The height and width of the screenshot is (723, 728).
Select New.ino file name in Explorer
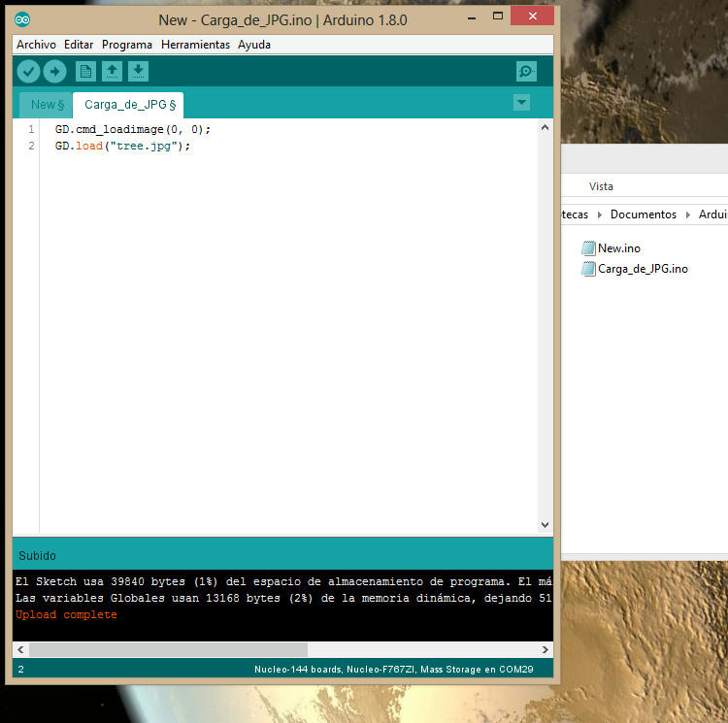(x=619, y=248)
